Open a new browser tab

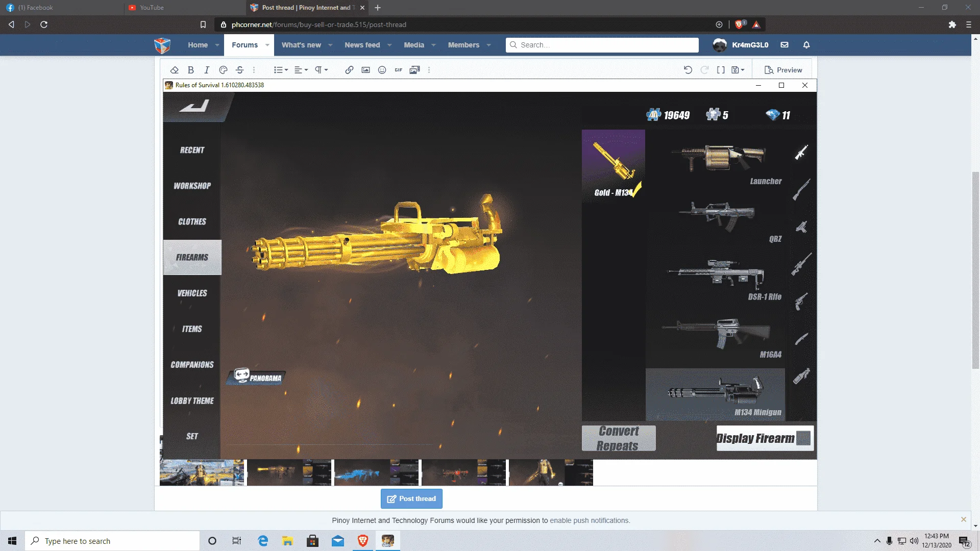click(x=378, y=8)
